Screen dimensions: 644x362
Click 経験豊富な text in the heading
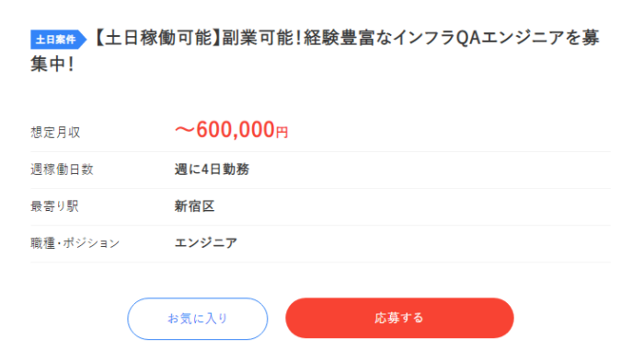click(x=348, y=38)
